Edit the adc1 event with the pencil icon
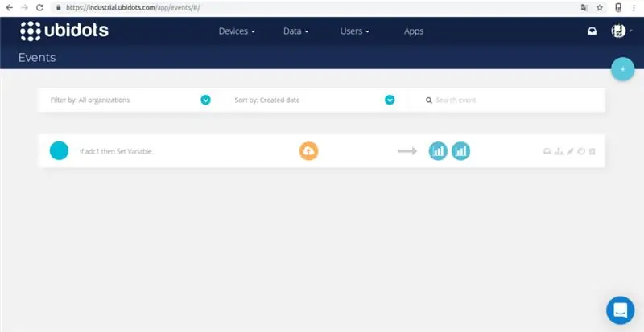 click(570, 151)
